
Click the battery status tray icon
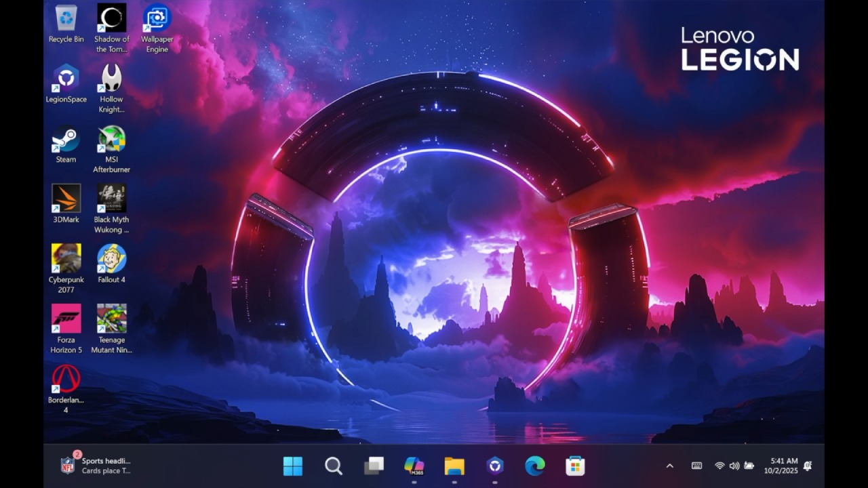749,466
